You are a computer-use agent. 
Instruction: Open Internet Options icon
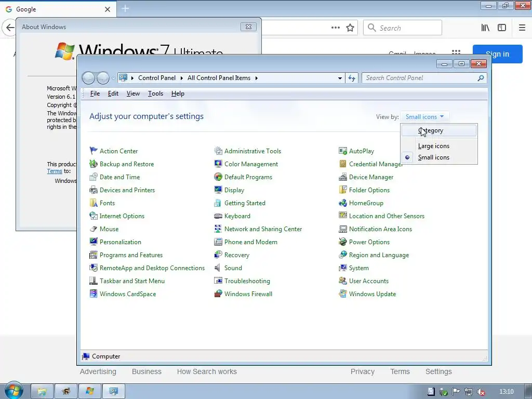pos(94,216)
